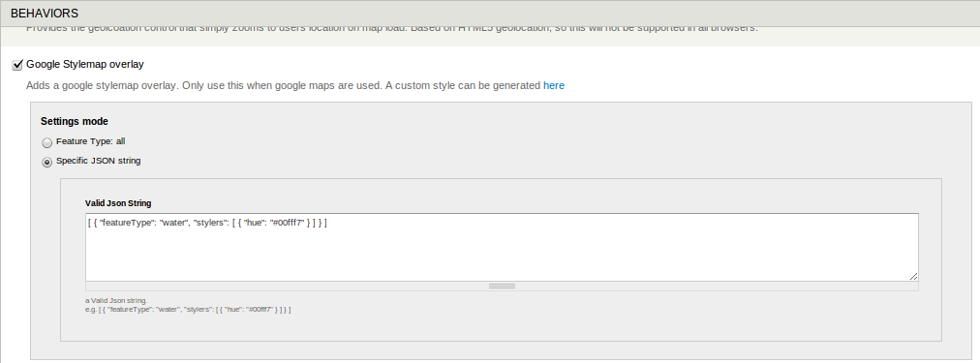Select the Feature Type: all radio button
980x363 pixels.
click(46, 142)
